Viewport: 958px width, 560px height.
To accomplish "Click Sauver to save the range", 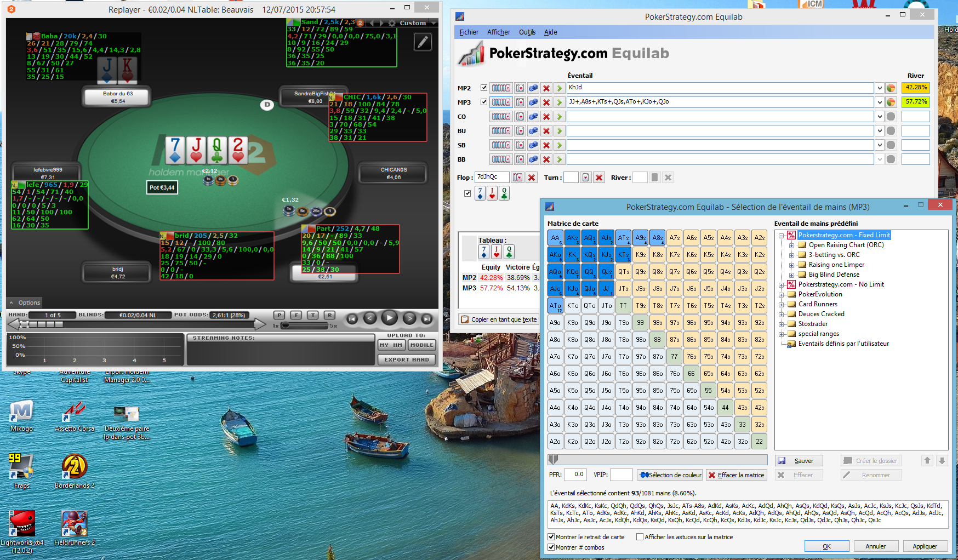I will [x=799, y=461].
